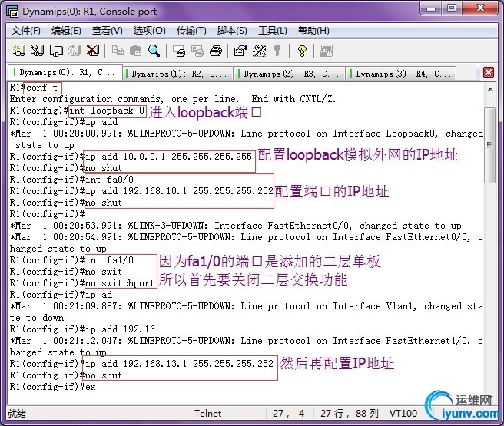Click the Paste clipboard icon
The image size is (504, 426).
click(x=135, y=51)
